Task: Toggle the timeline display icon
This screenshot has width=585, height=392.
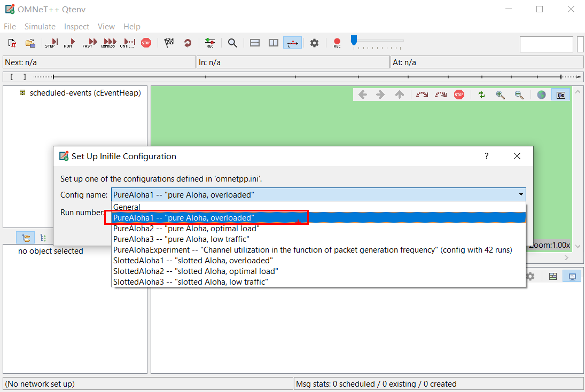Action: click(293, 43)
